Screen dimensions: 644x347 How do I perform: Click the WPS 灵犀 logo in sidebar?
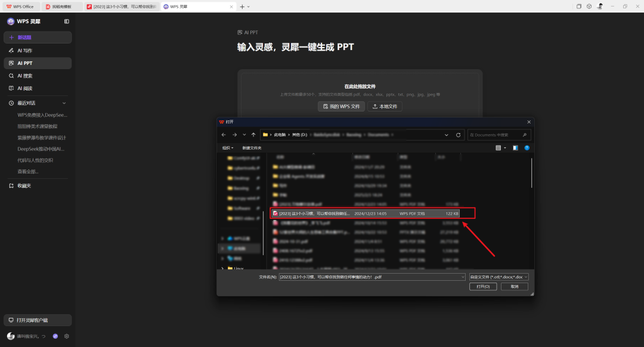coord(11,21)
